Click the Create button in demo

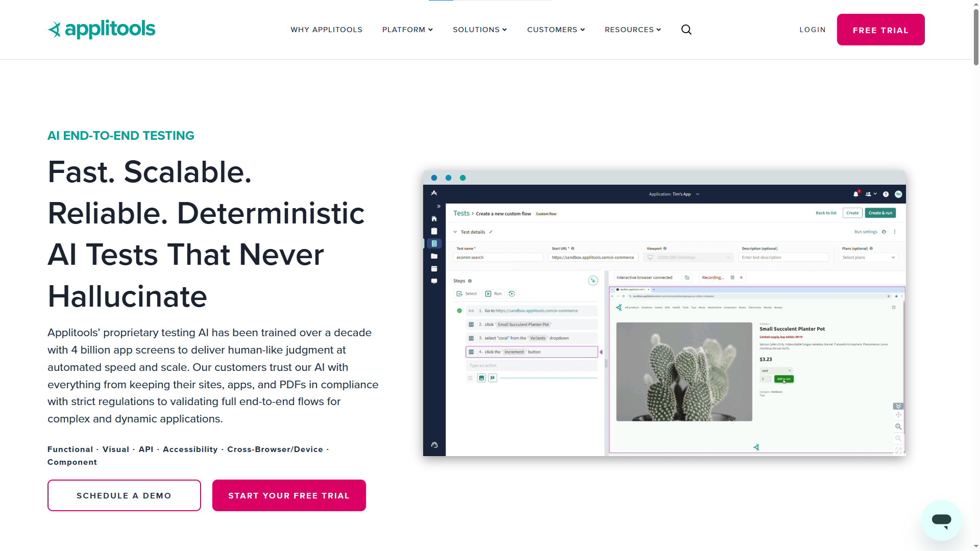pyautogui.click(x=852, y=213)
